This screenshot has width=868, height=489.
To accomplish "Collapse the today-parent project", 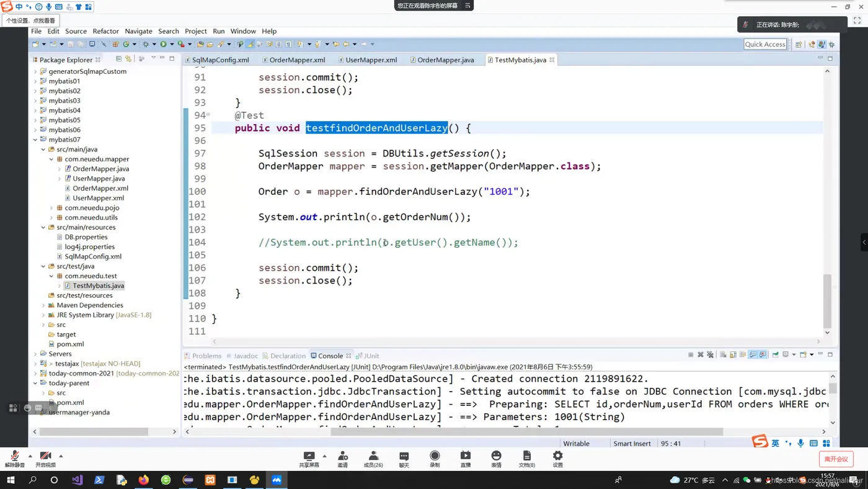I will pyautogui.click(x=35, y=383).
